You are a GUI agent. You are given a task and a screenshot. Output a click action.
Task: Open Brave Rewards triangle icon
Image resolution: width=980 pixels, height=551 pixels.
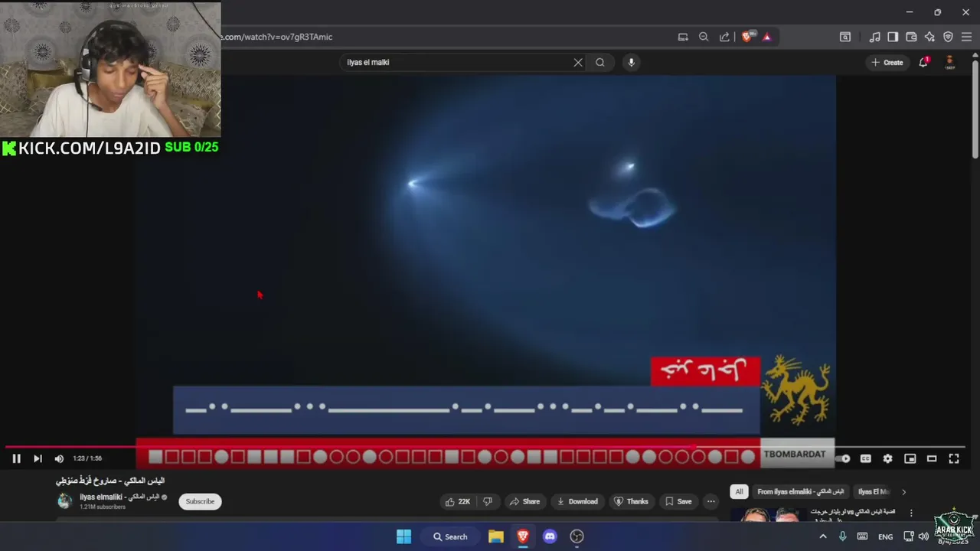point(766,37)
